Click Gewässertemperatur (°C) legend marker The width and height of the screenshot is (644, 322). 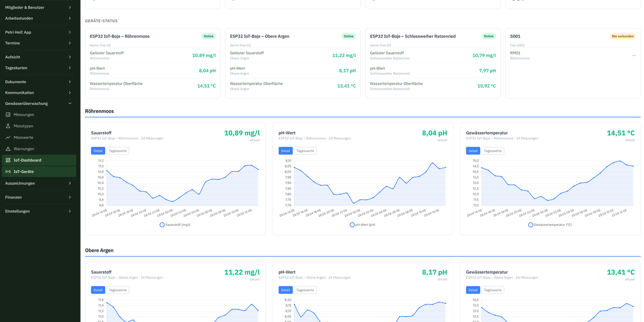(x=530, y=225)
